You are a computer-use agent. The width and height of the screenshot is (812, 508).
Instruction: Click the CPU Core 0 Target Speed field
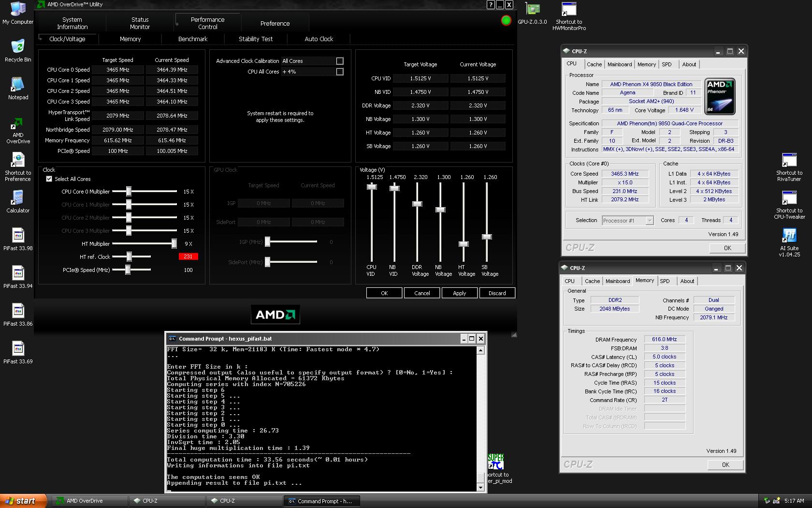click(118, 70)
